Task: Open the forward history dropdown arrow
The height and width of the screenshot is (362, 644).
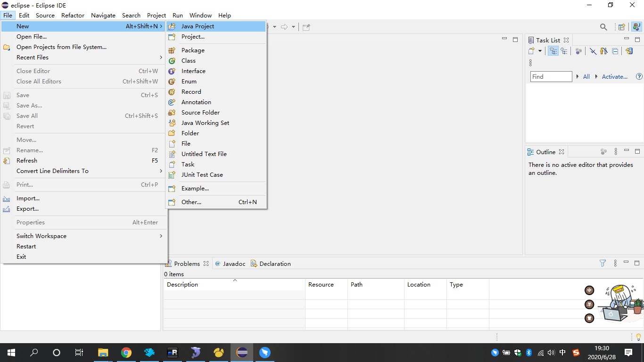Action: tap(293, 27)
